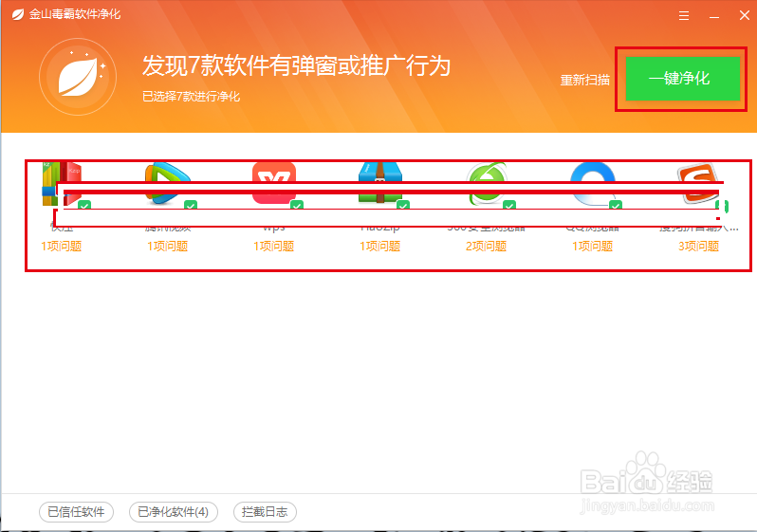757x532 pixels.
Task: Click the 搜狗拼音输入法 orange icon
Action: point(698,184)
